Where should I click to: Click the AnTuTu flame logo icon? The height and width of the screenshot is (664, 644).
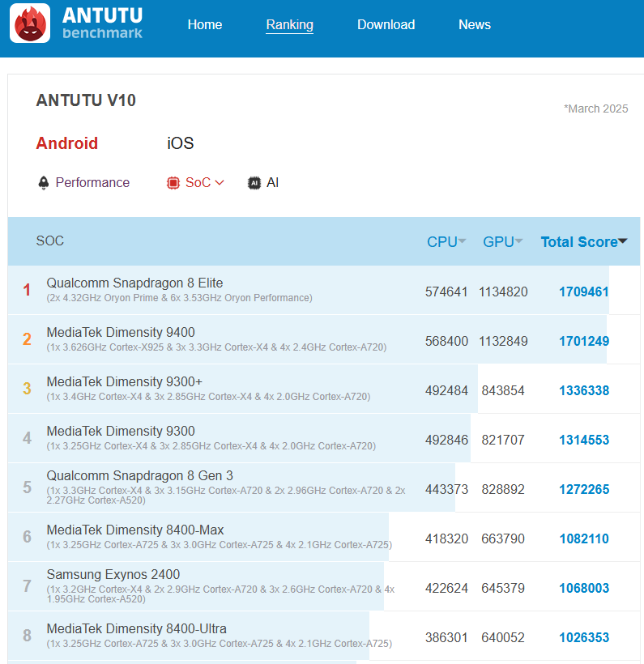(30, 23)
